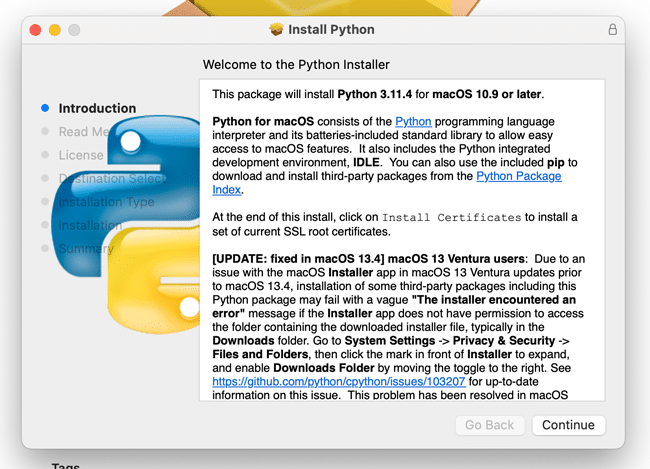Minimize the installer with the yellow button

coord(55,30)
